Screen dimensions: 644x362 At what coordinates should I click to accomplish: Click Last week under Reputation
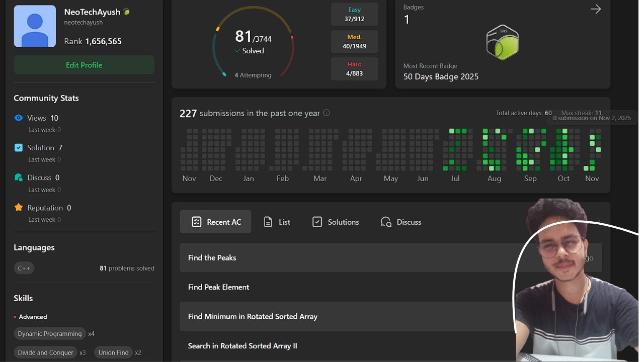(44, 219)
